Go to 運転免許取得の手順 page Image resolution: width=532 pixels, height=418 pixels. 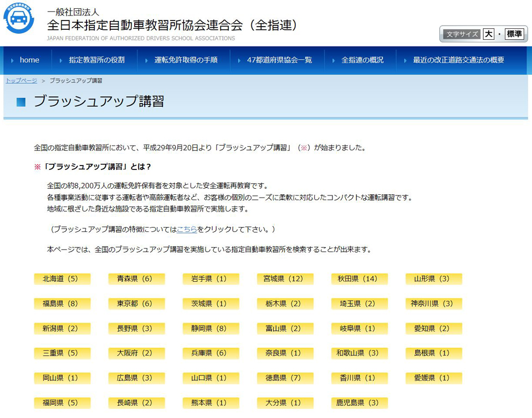(x=186, y=60)
